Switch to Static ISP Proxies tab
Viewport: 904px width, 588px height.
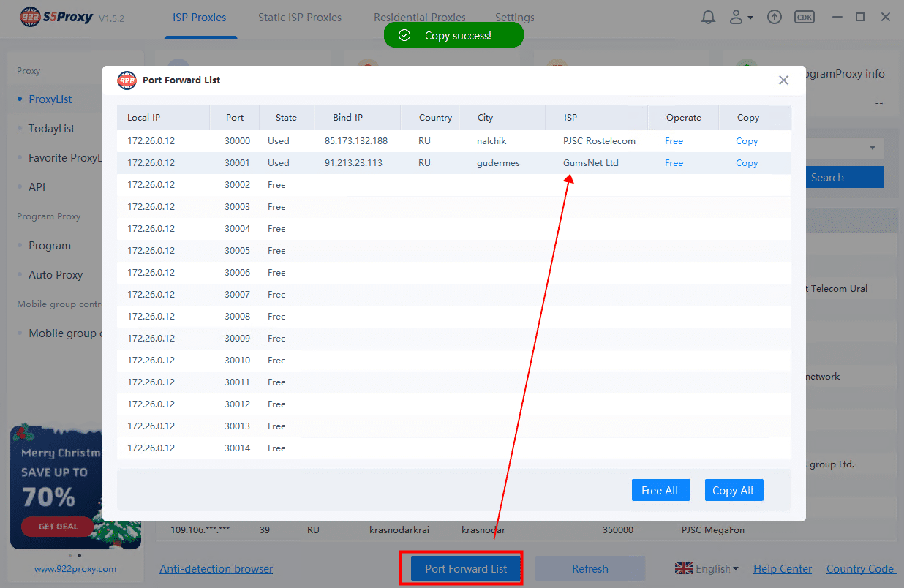(x=299, y=18)
